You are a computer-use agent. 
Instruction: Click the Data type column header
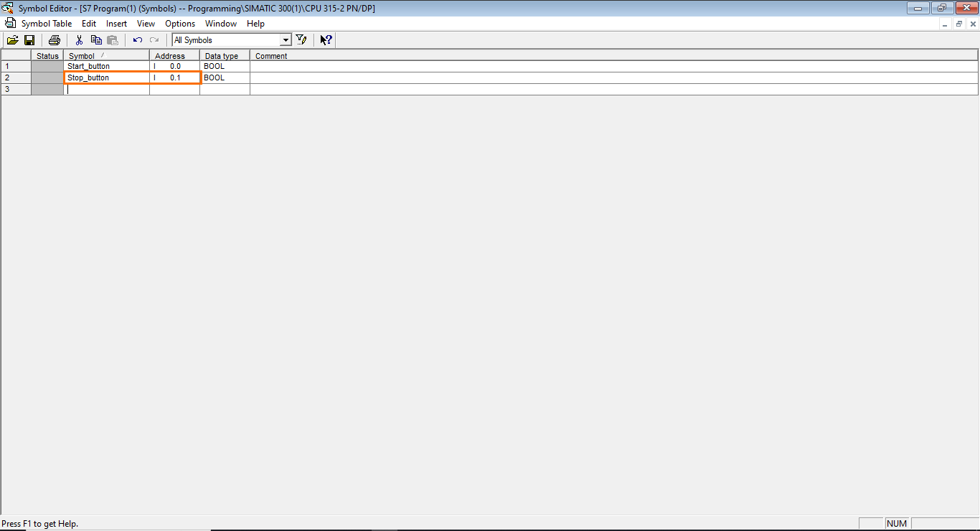pos(225,55)
